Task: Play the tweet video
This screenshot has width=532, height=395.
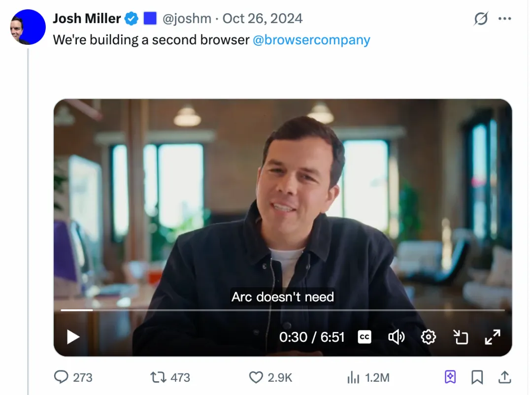Action: tap(73, 337)
